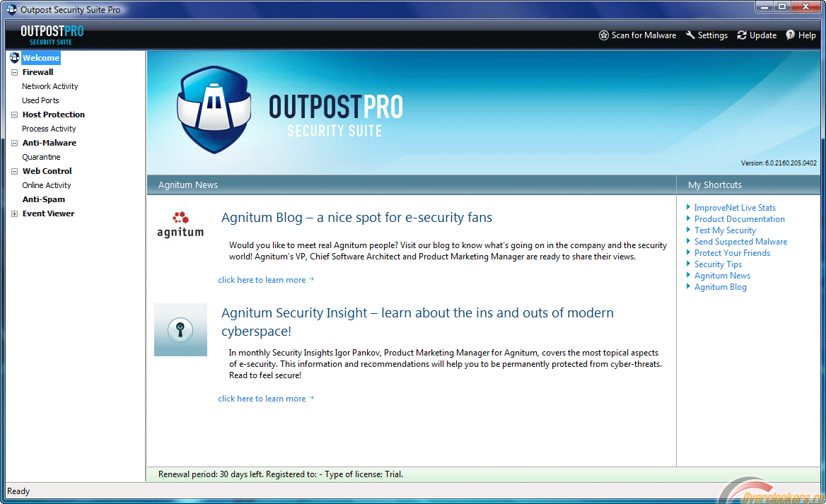826x504 pixels.
Task: Click the Agnitum logo beside blog news
Action: point(180,225)
